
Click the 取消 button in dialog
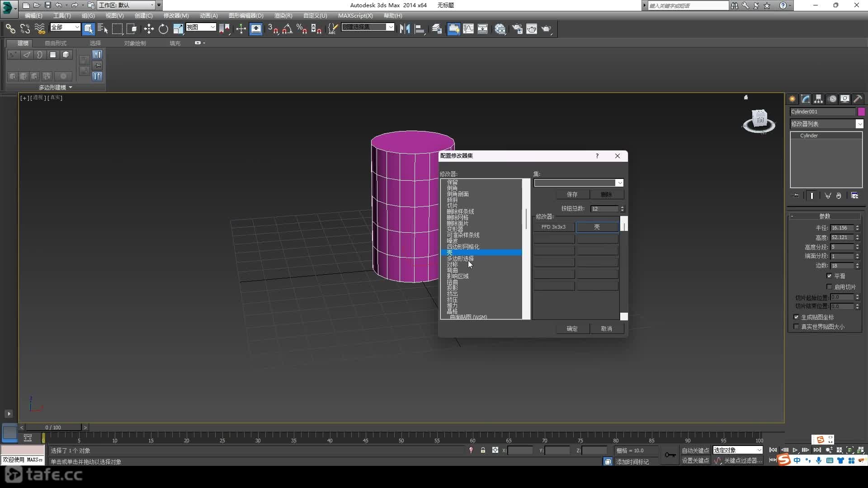(x=607, y=328)
